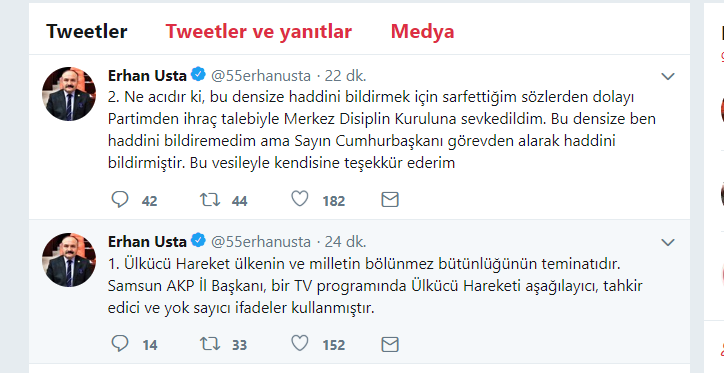
Task: Open Tweetler ve yanıtlar tab
Action: (259, 31)
